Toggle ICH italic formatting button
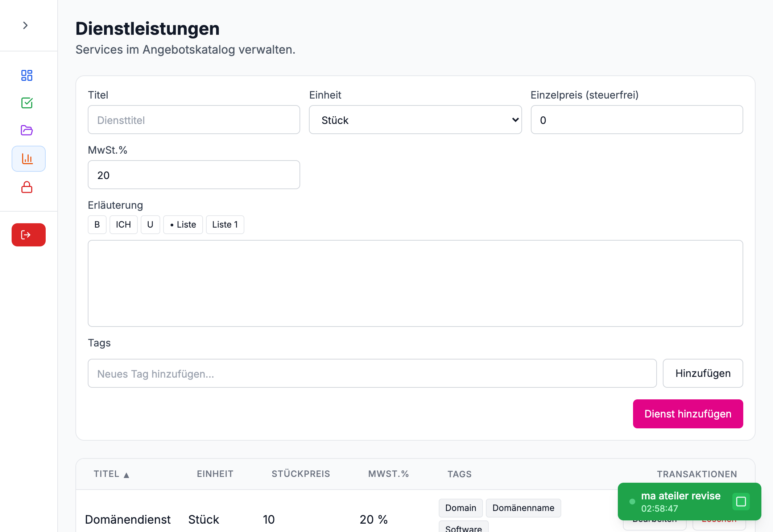Image resolution: width=773 pixels, height=532 pixels. click(x=123, y=225)
